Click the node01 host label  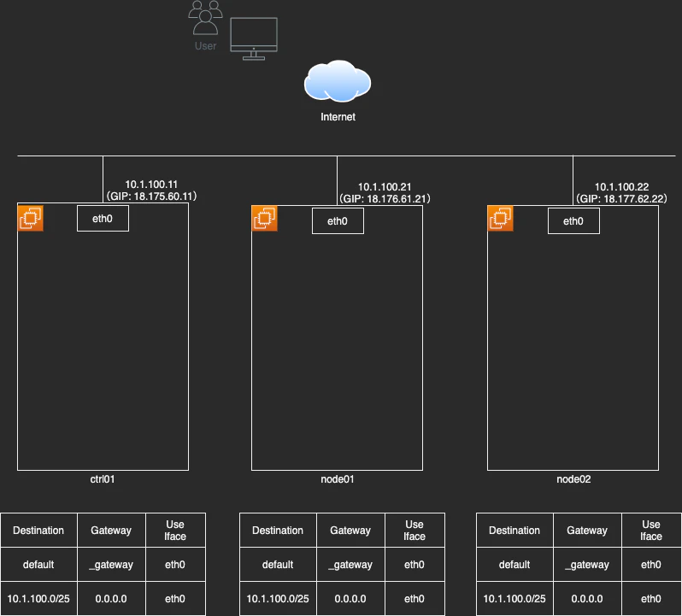338,479
